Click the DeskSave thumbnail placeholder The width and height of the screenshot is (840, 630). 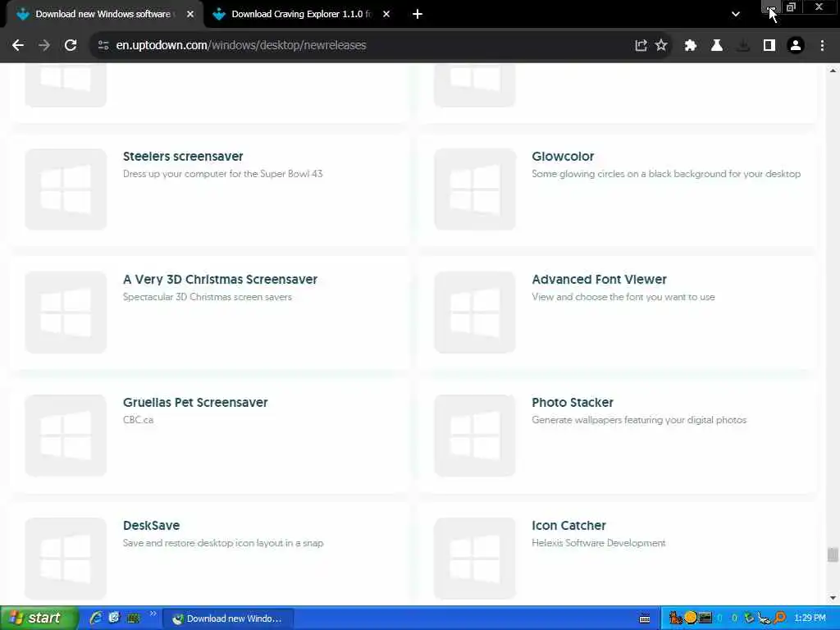66,558
